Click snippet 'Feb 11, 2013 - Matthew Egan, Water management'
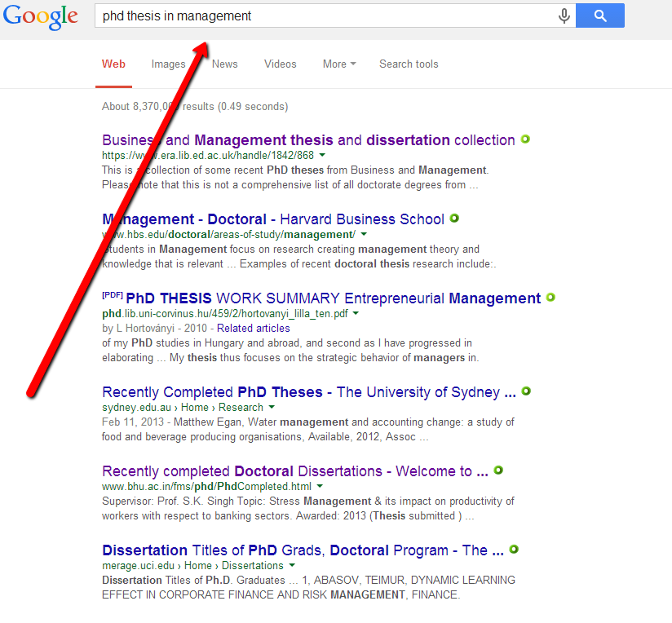Viewport: 672px width, 623px height. pos(225,422)
